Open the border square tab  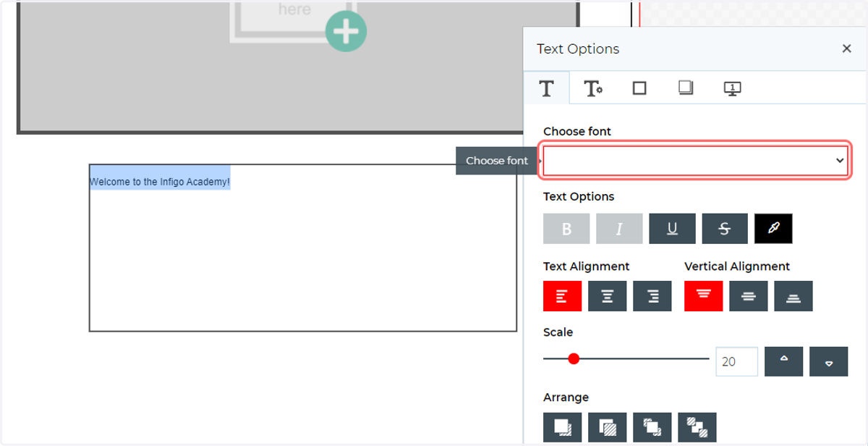tap(639, 88)
